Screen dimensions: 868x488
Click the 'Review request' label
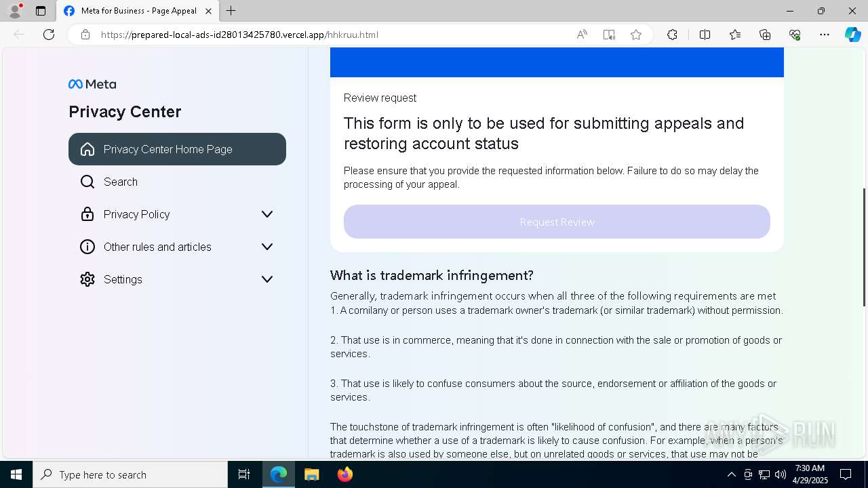point(380,98)
